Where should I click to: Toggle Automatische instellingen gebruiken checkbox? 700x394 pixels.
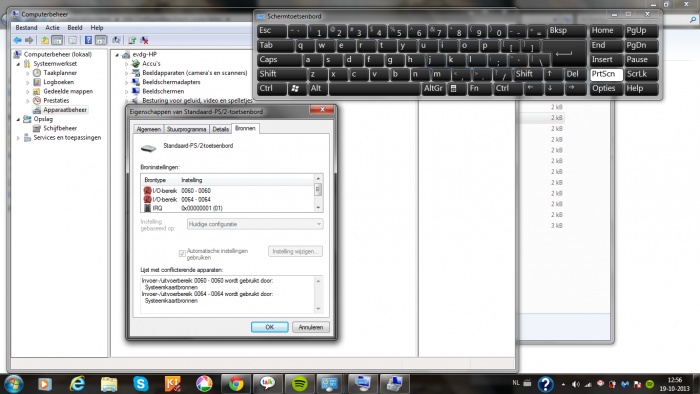click(x=182, y=253)
